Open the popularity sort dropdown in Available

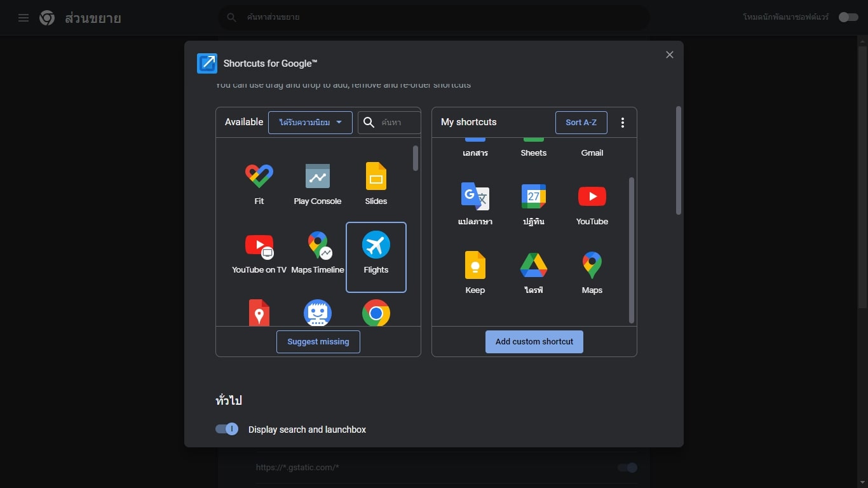(x=310, y=123)
